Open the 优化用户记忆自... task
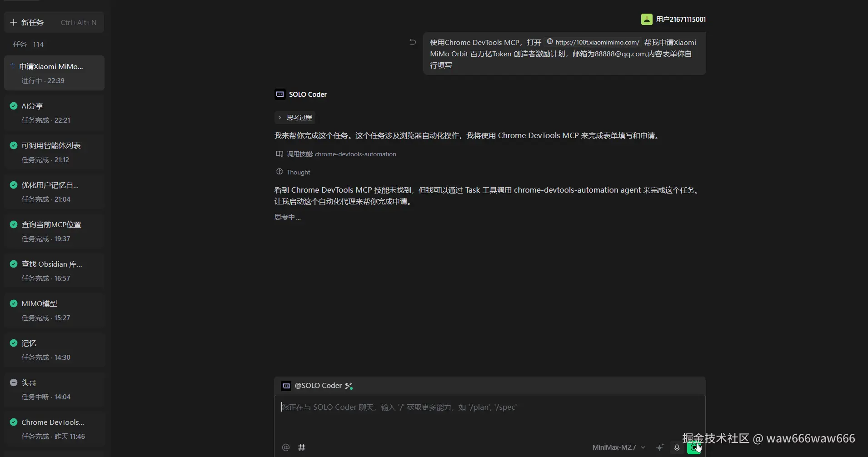 [54, 192]
